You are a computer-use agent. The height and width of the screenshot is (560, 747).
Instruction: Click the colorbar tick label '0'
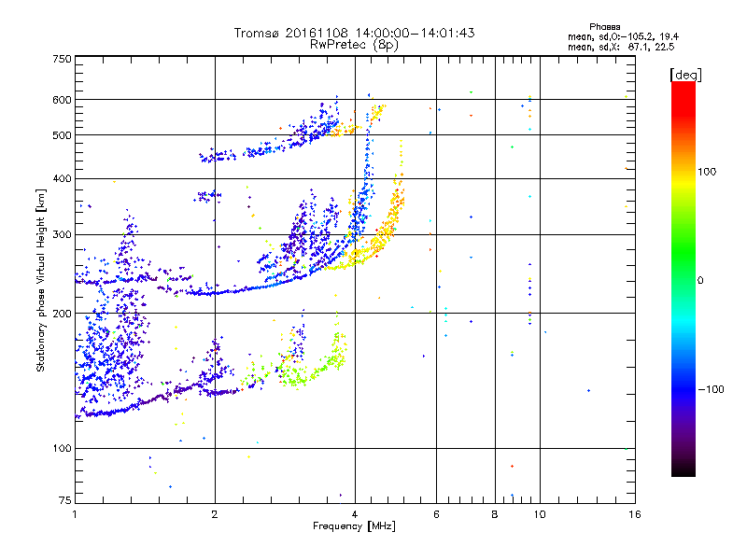[x=700, y=280]
